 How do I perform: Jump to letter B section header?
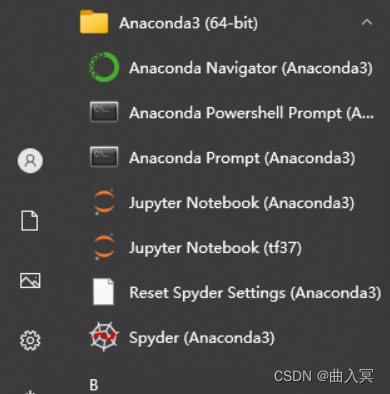94,385
